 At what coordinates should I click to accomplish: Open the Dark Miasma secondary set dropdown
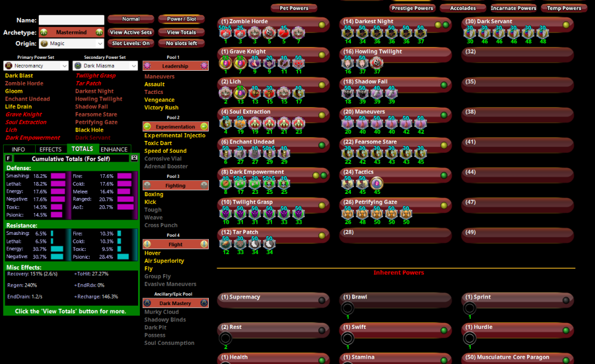coord(105,66)
